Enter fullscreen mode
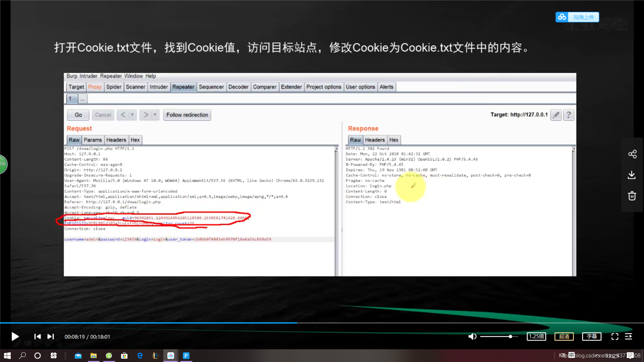This screenshot has width=644, height=362. pos(615,337)
